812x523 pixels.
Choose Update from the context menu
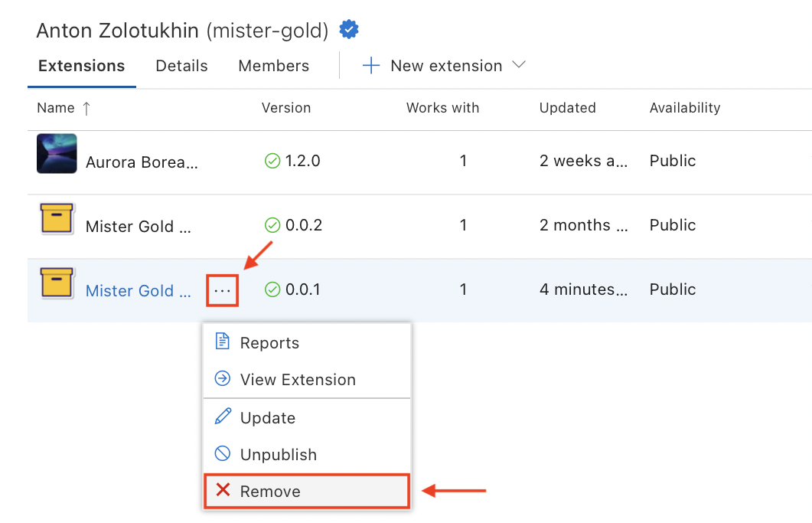click(x=307, y=418)
